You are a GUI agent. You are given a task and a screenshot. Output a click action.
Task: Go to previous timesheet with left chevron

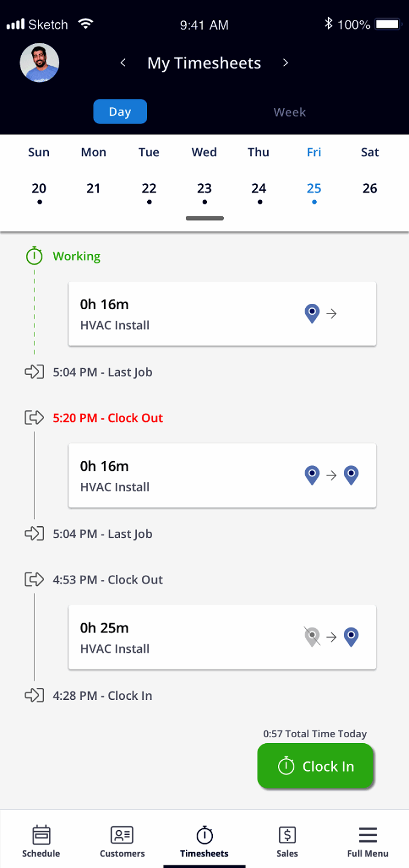pyautogui.click(x=123, y=63)
